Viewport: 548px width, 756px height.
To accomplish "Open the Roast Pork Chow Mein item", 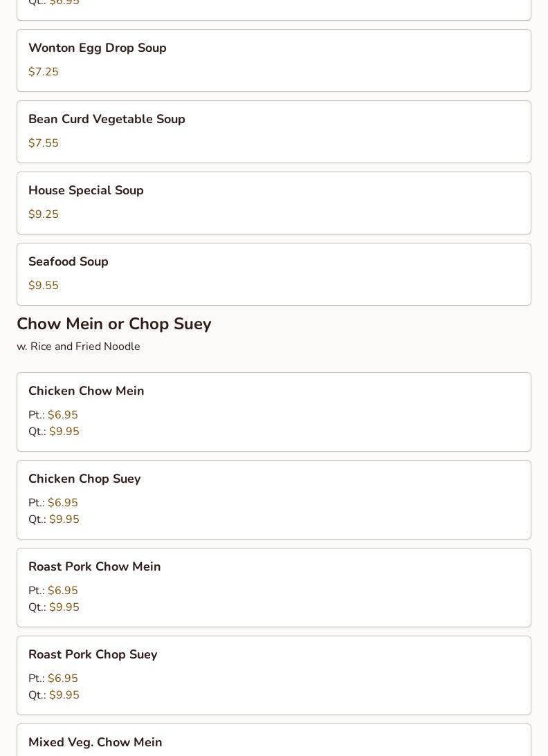I will pos(95,567).
